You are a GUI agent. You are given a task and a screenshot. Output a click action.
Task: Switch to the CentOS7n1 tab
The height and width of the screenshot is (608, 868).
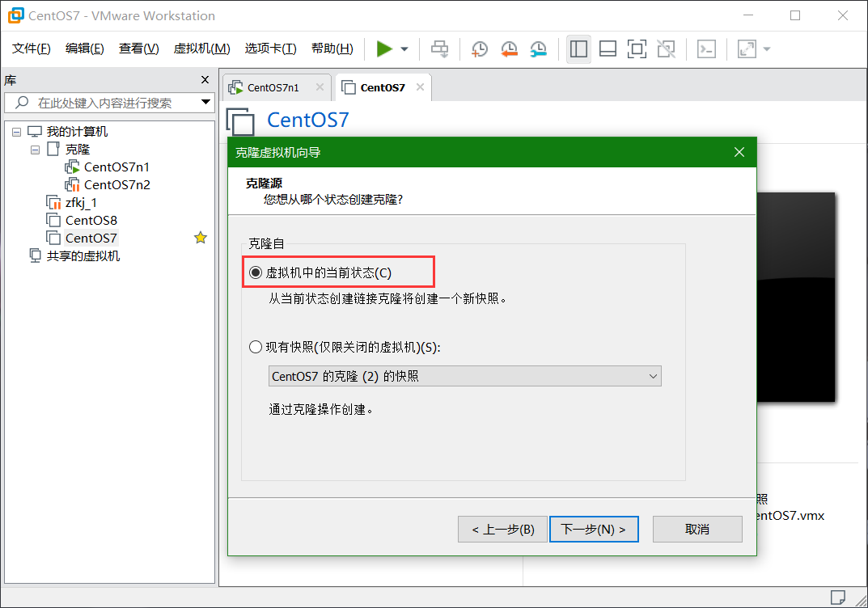[x=273, y=87]
